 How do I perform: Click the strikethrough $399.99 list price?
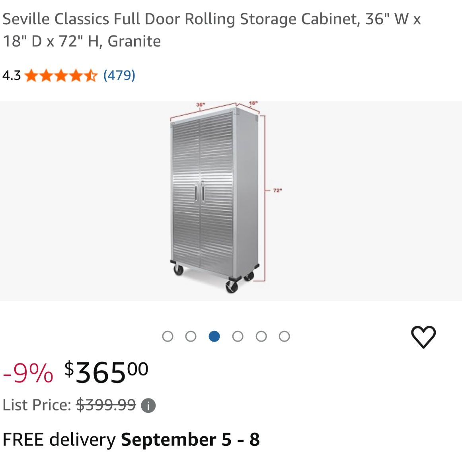(x=105, y=405)
